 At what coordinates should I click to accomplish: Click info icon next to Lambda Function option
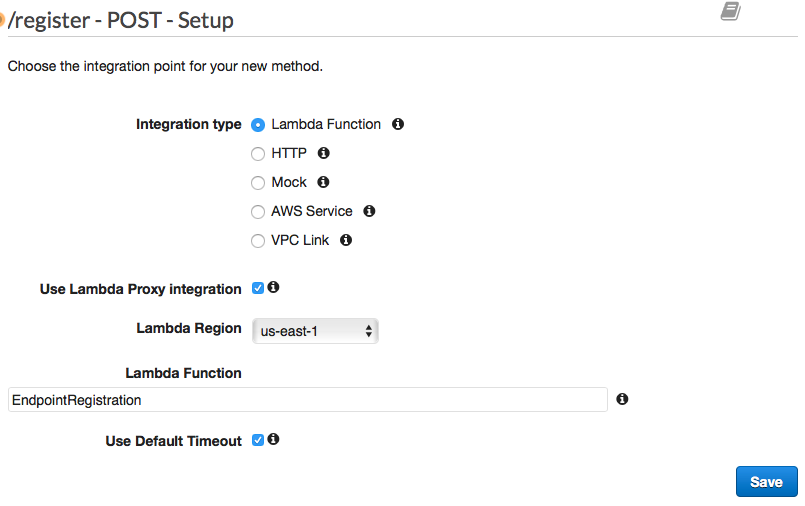coord(398,125)
